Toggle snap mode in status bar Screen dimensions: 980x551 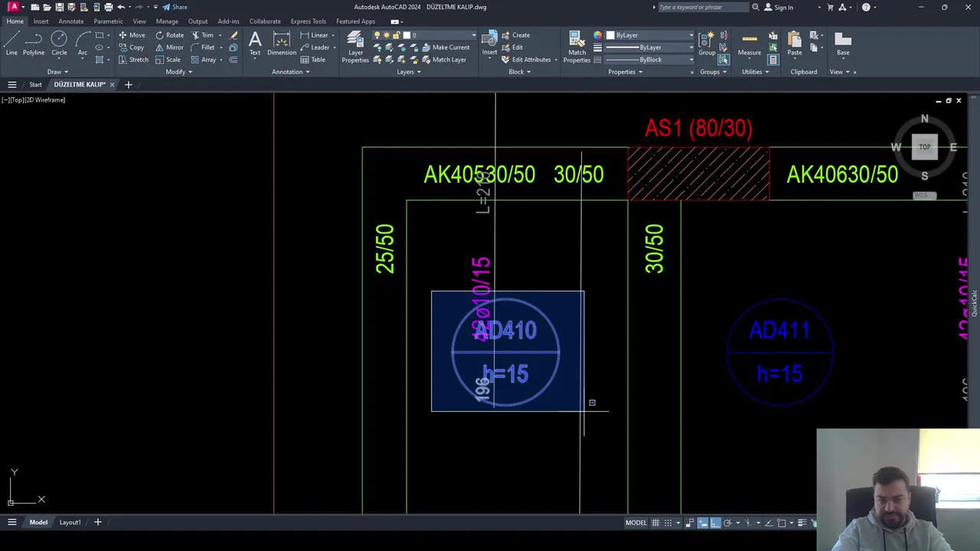[668, 523]
